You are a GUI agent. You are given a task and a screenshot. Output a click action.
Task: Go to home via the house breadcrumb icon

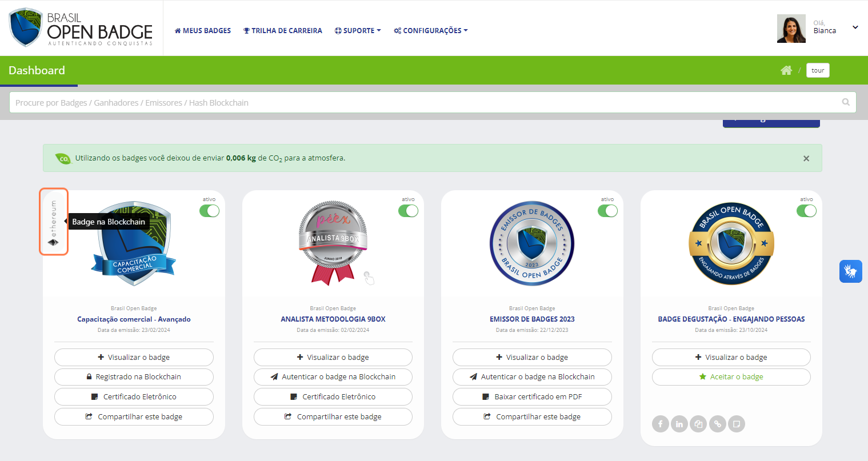point(786,70)
